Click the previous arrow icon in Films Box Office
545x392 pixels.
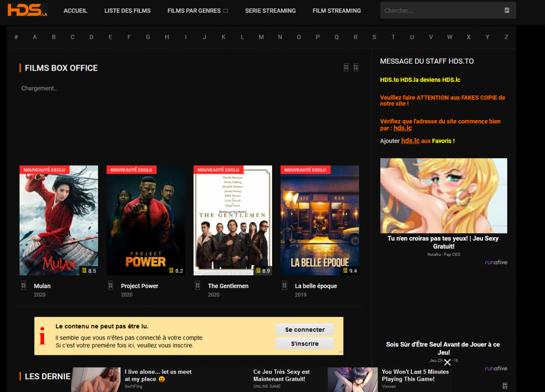click(346, 67)
